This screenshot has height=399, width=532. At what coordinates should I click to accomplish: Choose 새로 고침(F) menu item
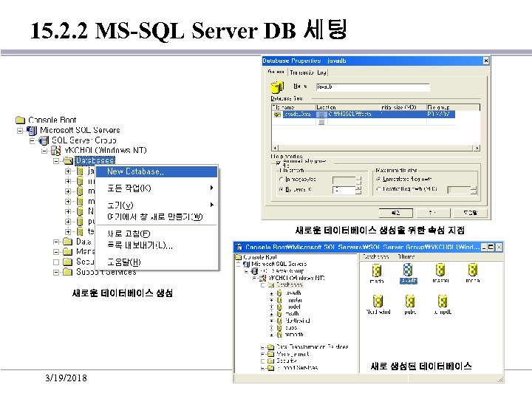click(157, 233)
